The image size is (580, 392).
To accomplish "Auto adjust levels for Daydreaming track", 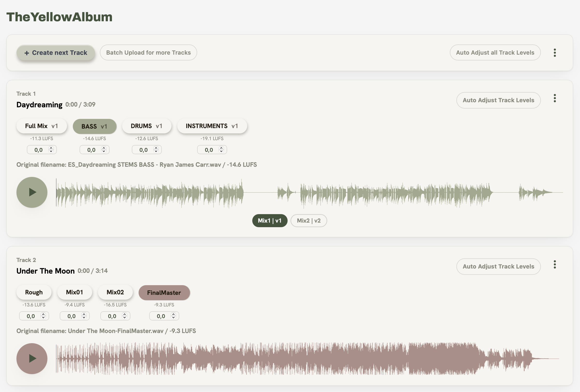I will click(x=498, y=100).
